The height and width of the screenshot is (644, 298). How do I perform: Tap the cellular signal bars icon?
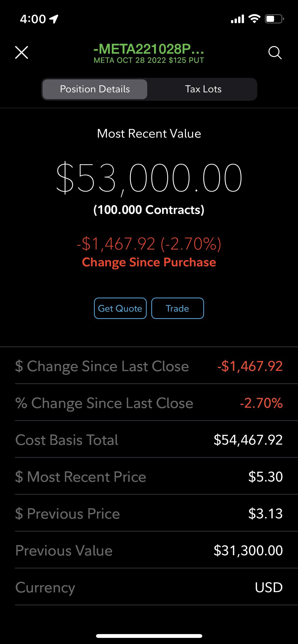click(x=237, y=19)
